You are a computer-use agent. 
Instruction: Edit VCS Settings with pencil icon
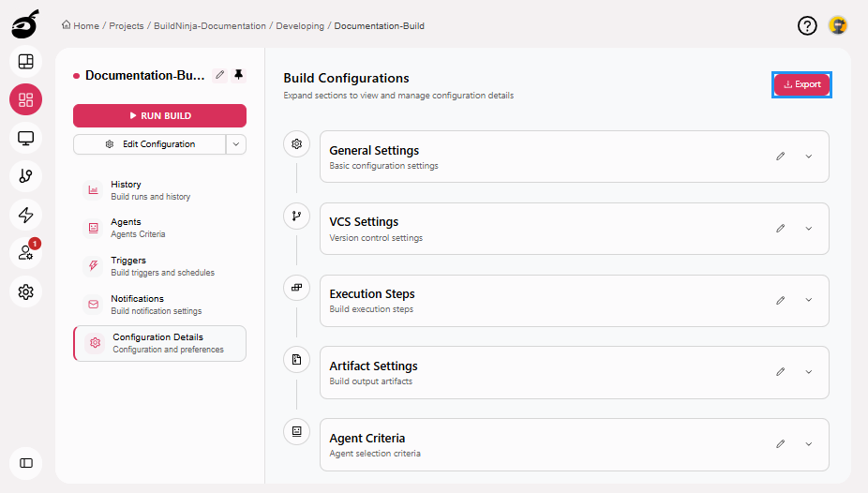[x=781, y=228]
